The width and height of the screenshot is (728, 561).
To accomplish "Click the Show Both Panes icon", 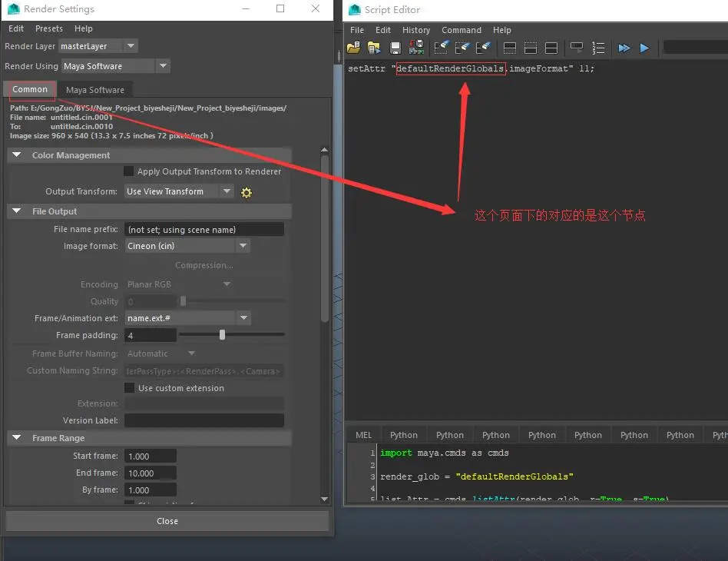I will click(x=551, y=48).
